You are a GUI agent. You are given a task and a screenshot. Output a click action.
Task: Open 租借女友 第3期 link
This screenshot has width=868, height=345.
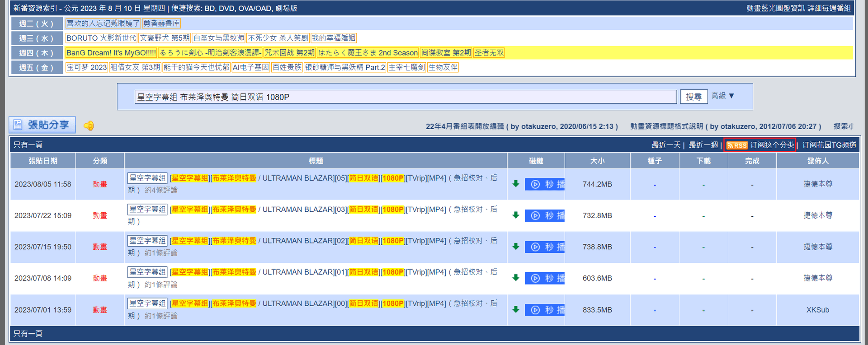pyautogui.click(x=135, y=67)
